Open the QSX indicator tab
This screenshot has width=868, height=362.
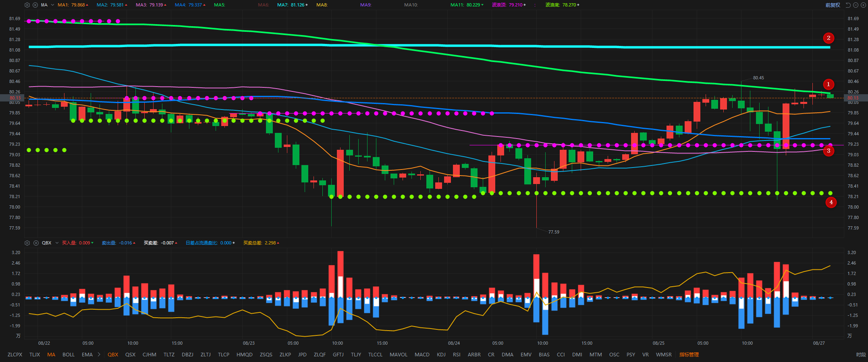130,354
